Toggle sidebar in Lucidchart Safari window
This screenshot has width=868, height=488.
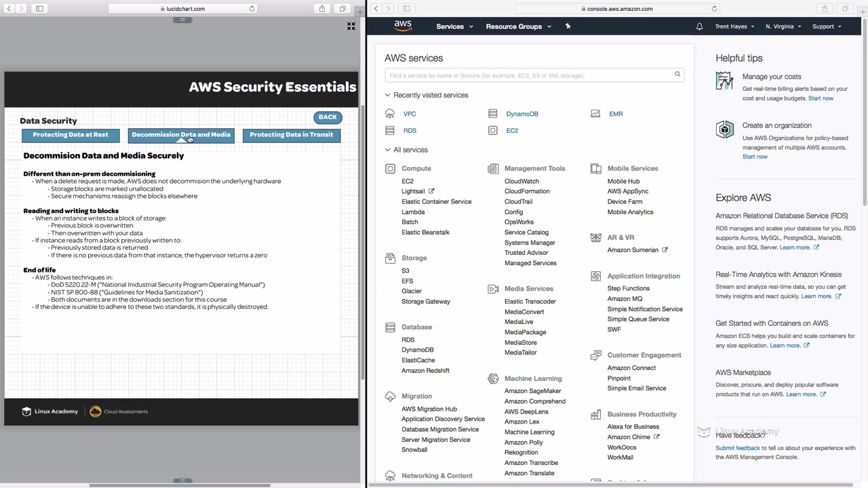(39, 9)
